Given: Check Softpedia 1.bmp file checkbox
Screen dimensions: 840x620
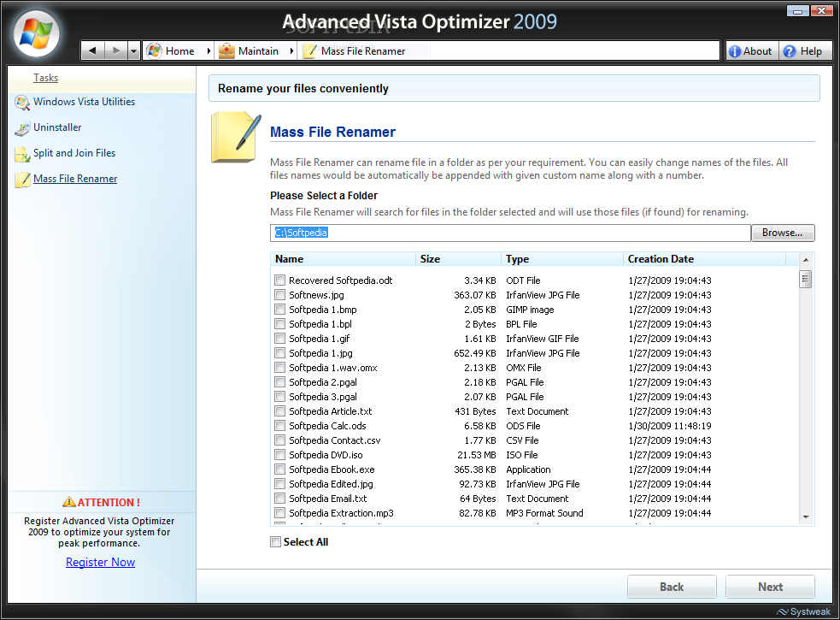Looking at the screenshot, I should point(279,309).
